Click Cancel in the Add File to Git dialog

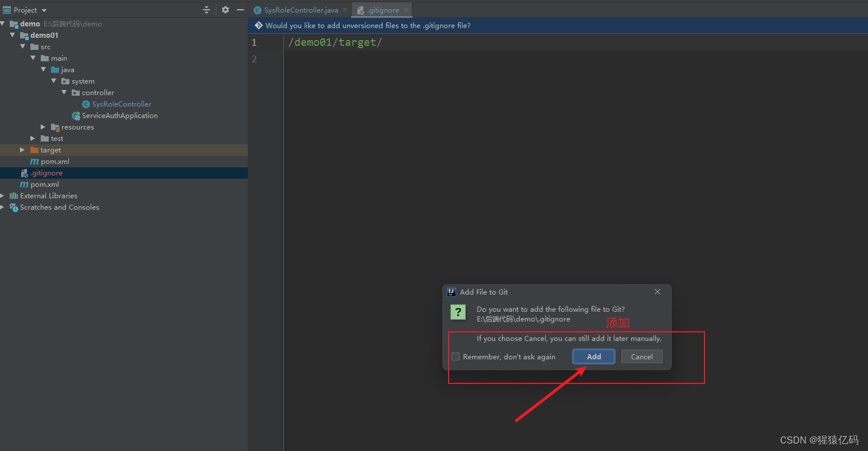641,356
